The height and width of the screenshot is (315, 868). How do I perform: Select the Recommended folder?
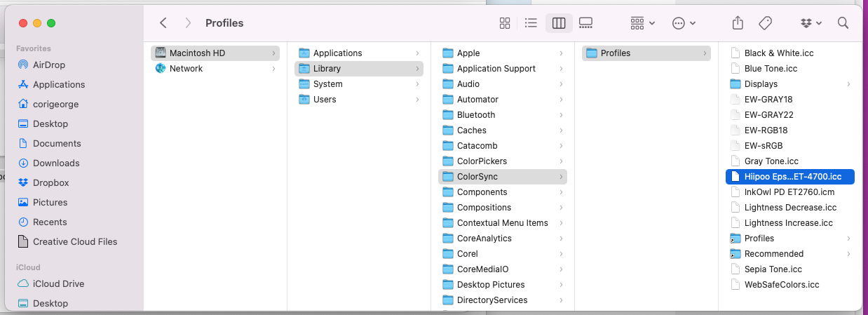click(774, 253)
